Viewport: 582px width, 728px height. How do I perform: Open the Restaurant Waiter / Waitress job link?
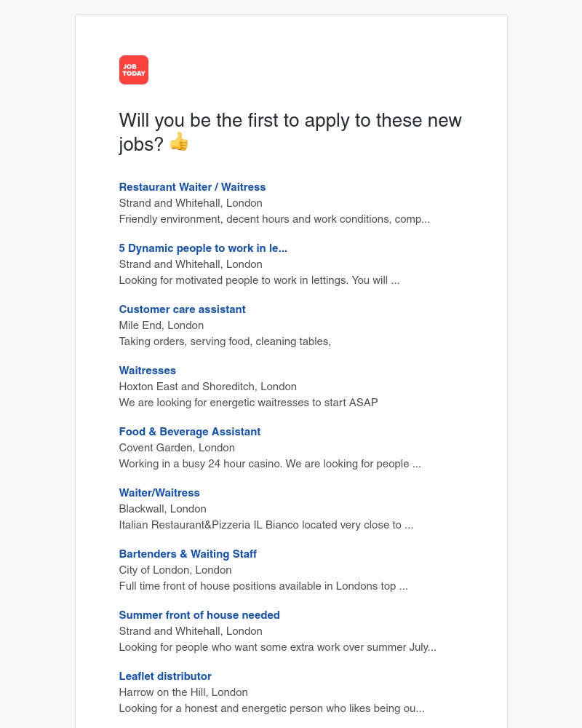click(192, 187)
